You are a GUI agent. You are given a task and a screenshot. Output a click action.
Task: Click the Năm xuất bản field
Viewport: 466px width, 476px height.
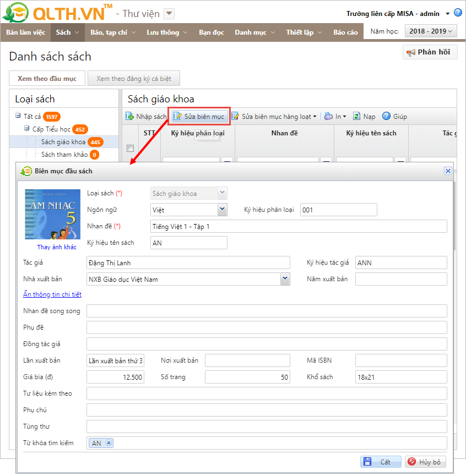click(x=401, y=279)
